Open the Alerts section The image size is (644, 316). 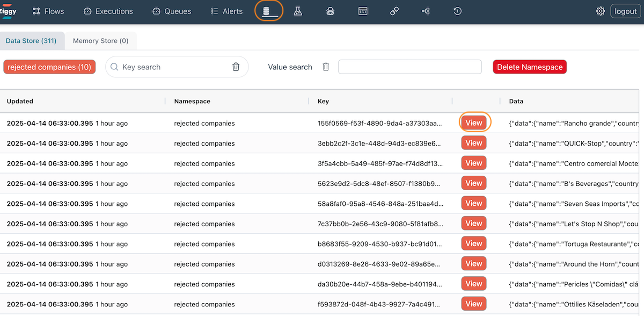tap(226, 11)
